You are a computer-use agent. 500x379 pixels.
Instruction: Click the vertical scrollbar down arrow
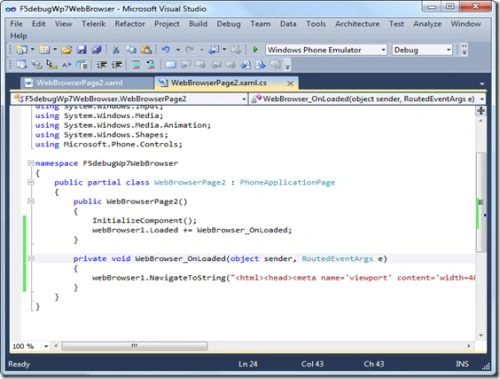[x=481, y=335]
